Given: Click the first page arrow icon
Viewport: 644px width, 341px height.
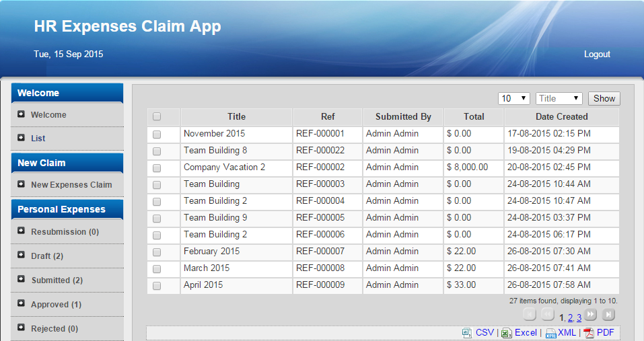Looking at the screenshot, I should [530, 315].
